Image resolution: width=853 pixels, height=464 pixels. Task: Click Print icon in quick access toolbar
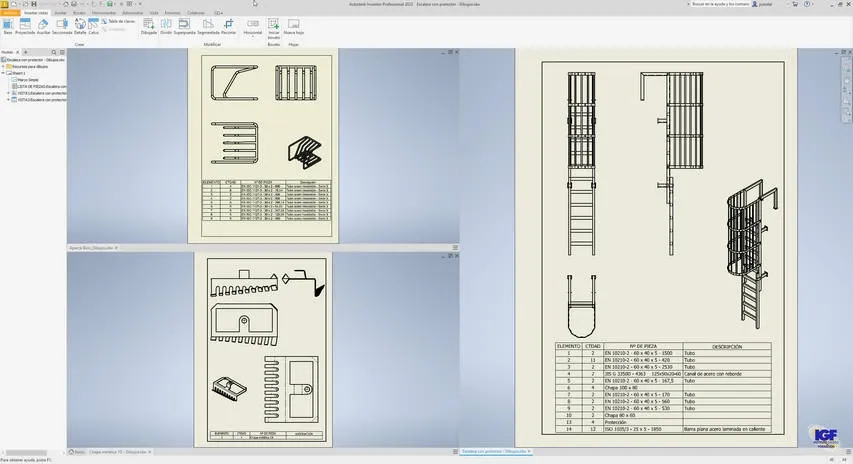(x=74, y=4)
